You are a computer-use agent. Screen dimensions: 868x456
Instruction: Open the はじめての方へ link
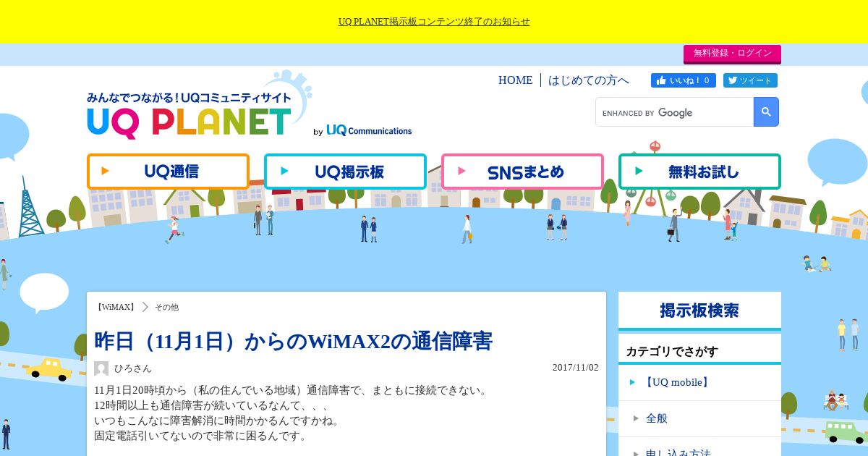point(589,80)
